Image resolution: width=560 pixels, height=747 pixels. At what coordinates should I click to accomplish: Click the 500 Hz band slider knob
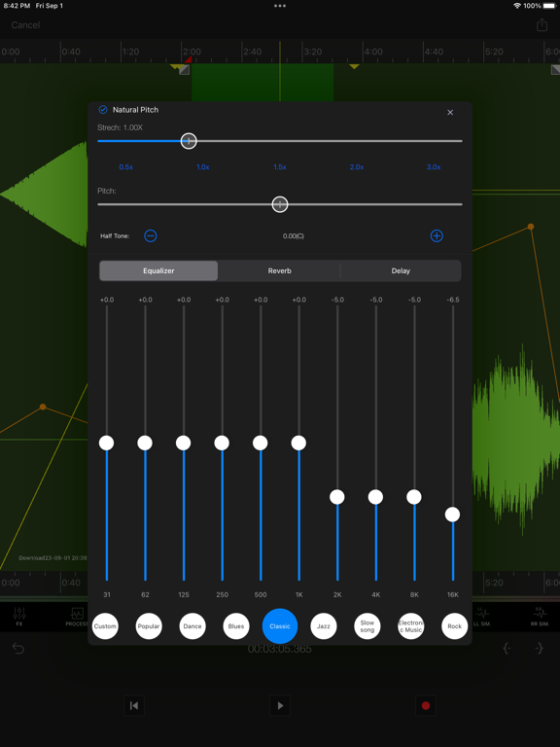261,444
